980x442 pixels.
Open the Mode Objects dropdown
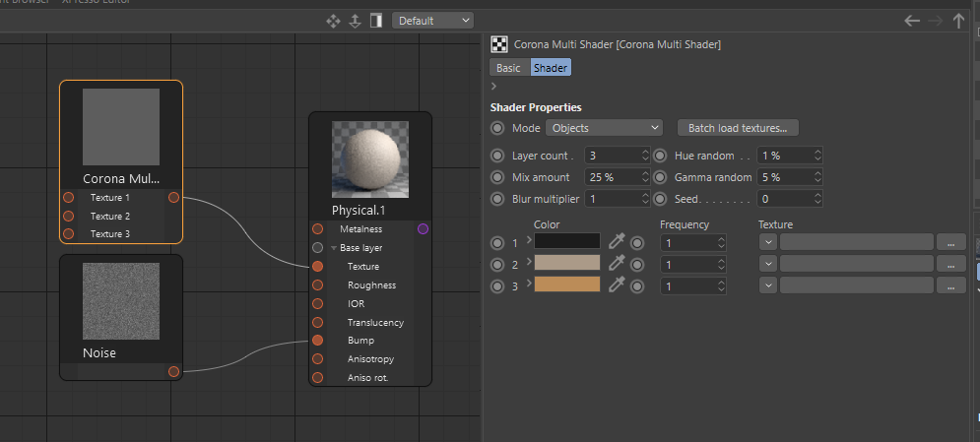[x=604, y=128]
